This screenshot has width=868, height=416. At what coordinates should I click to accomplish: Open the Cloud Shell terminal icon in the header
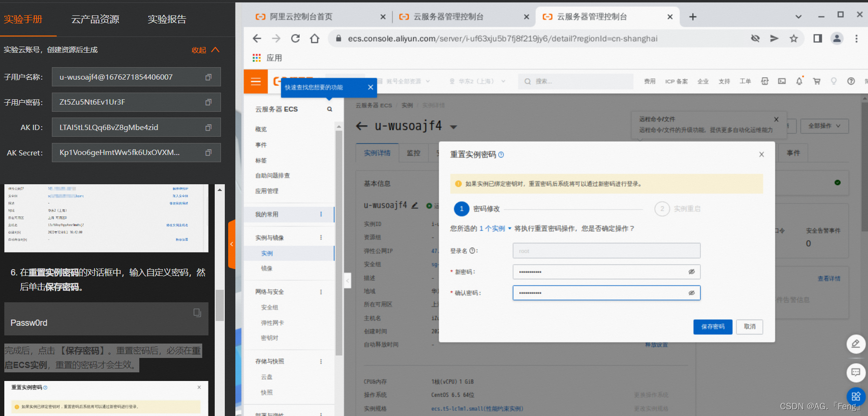coord(782,81)
